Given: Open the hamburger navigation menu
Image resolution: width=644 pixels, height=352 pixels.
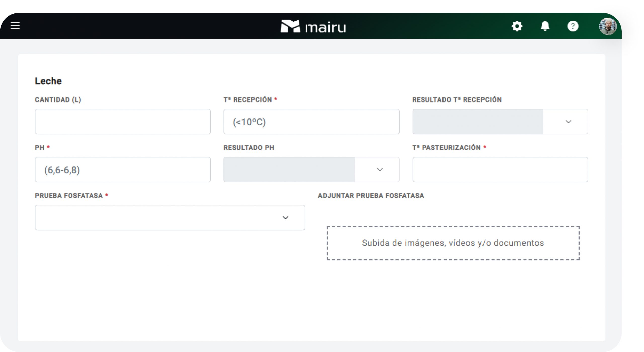Looking at the screenshot, I should [15, 26].
